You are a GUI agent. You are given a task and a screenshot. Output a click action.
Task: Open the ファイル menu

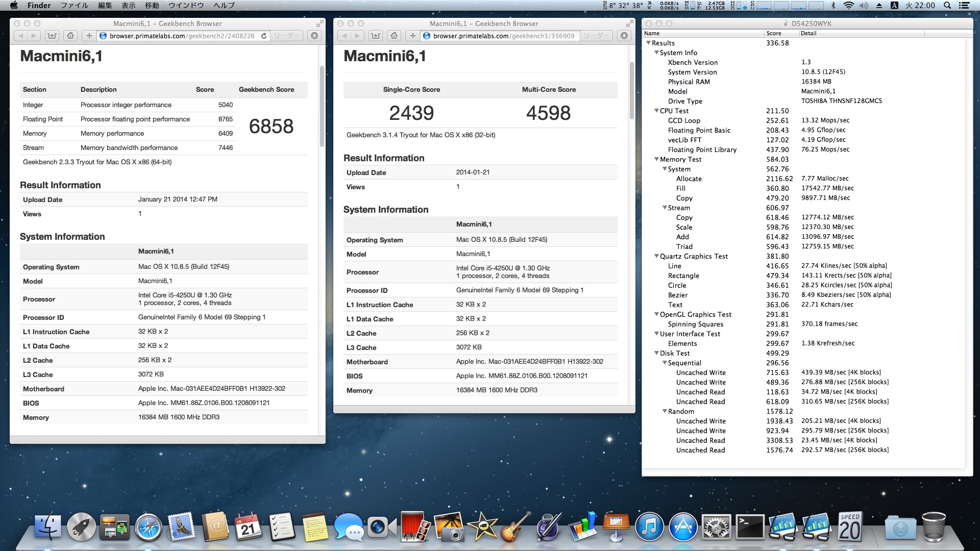click(75, 6)
